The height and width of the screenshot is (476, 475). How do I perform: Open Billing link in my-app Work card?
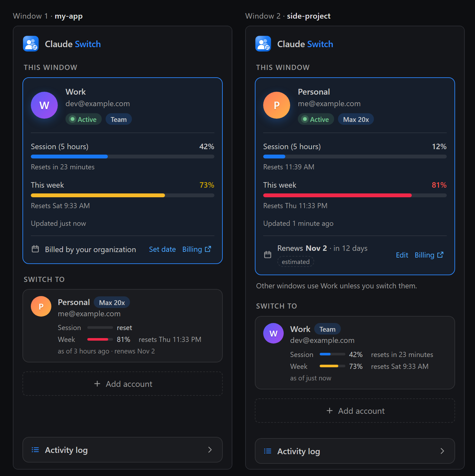(196, 249)
